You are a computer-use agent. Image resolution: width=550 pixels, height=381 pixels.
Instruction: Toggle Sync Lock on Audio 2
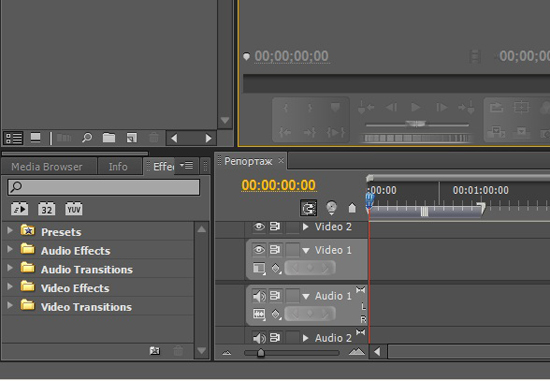(275, 338)
